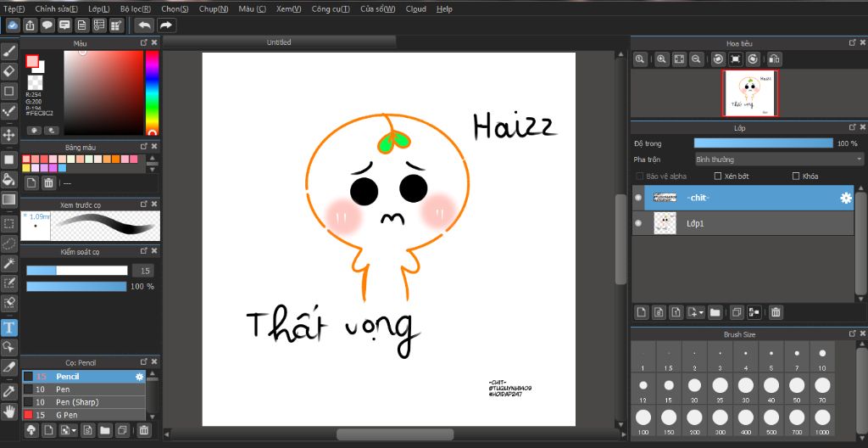Click the Undo arrow in top toolbar
This screenshot has width=868, height=448.
pyautogui.click(x=144, y=25)
